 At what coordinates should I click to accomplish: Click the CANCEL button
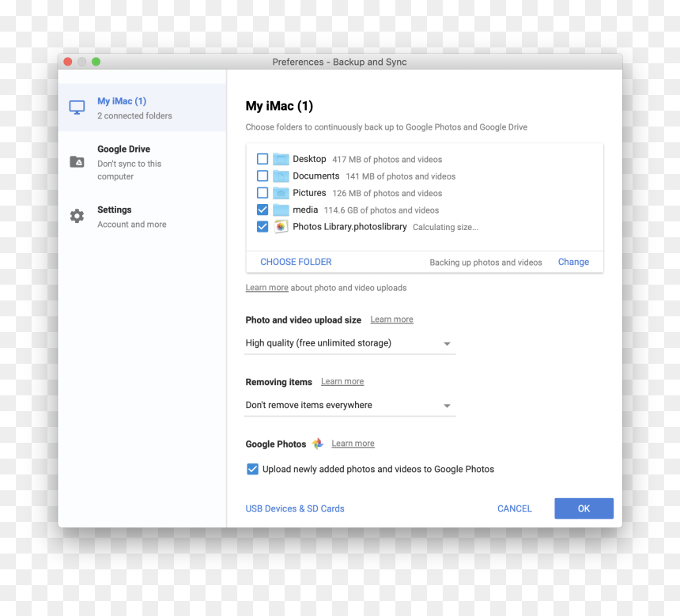514,508
